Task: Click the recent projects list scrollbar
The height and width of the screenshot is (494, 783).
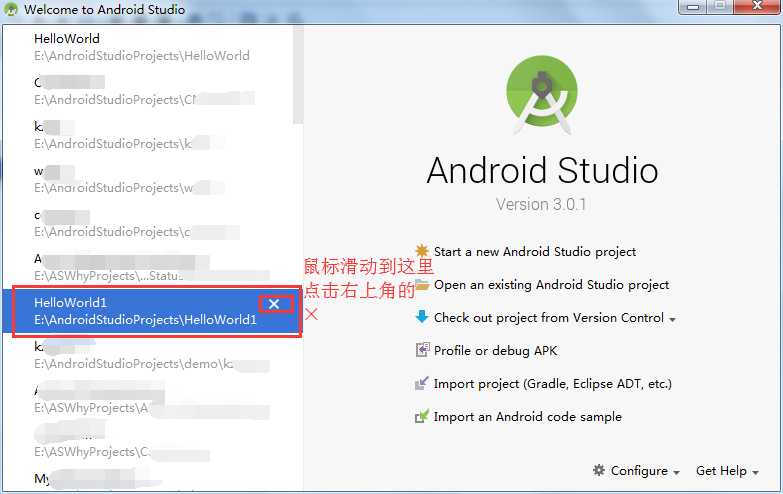Action: (x=298, y=74)
